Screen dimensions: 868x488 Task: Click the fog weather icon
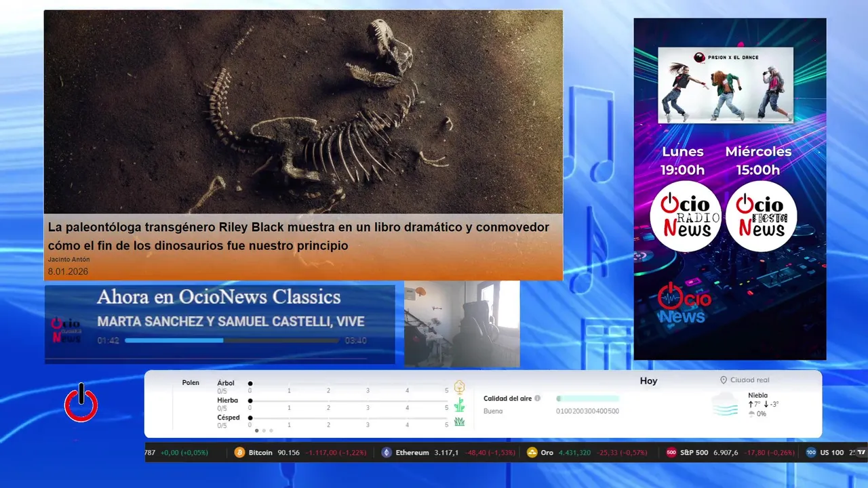coord(725,404)
